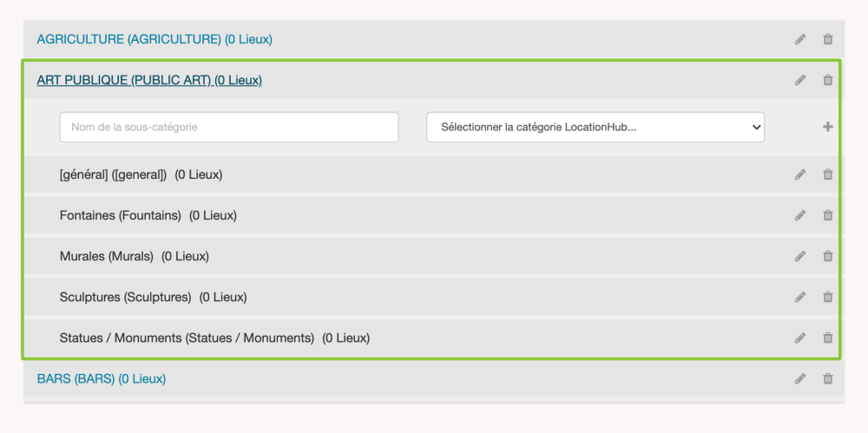The image size is (868, 433).
Task: Edit the Fontaines sub-category
Action: (x=799, y=215)
